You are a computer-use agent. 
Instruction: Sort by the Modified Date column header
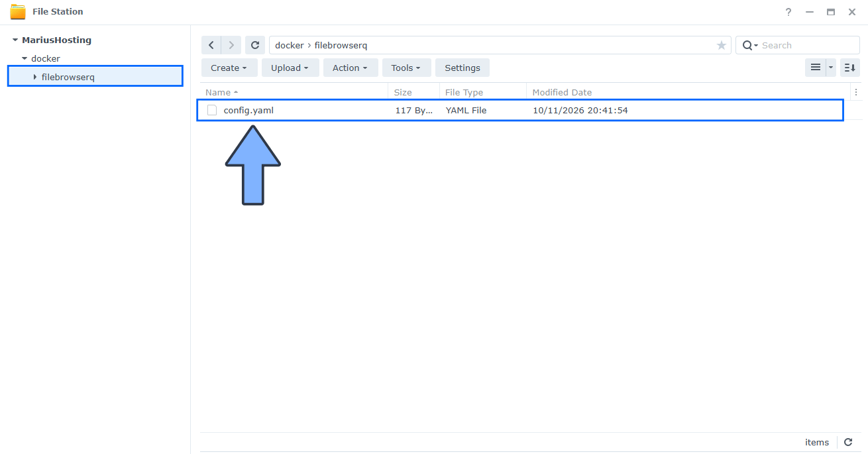pyautogui.click(x=688, y=92)
